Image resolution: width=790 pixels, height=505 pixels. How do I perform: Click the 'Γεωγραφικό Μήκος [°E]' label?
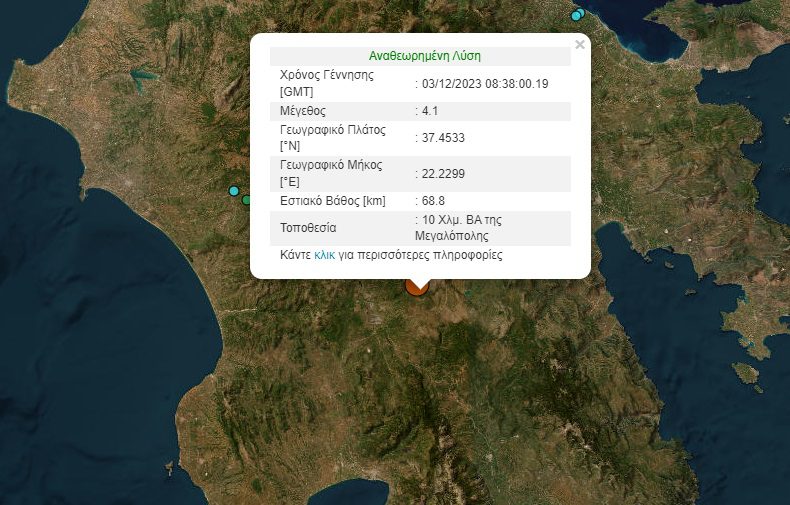pyautogui.click(x=331, y=173)
